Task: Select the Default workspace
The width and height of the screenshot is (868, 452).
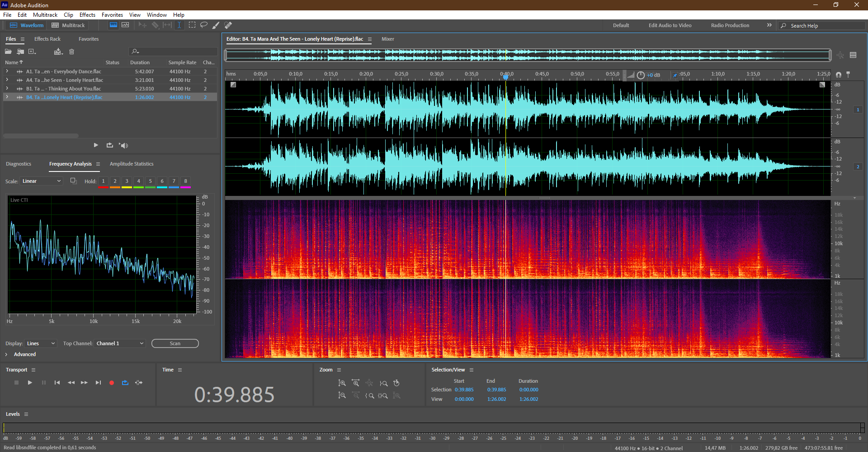Action: (x=621, y=25)
